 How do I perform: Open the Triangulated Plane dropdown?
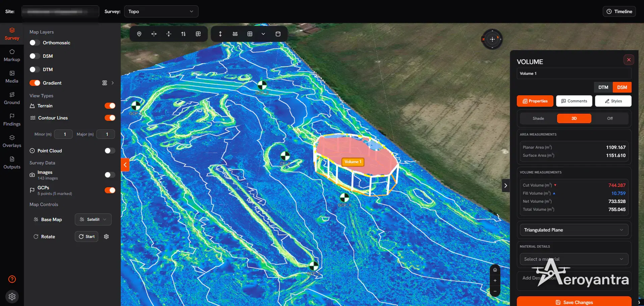pos(574,230)
